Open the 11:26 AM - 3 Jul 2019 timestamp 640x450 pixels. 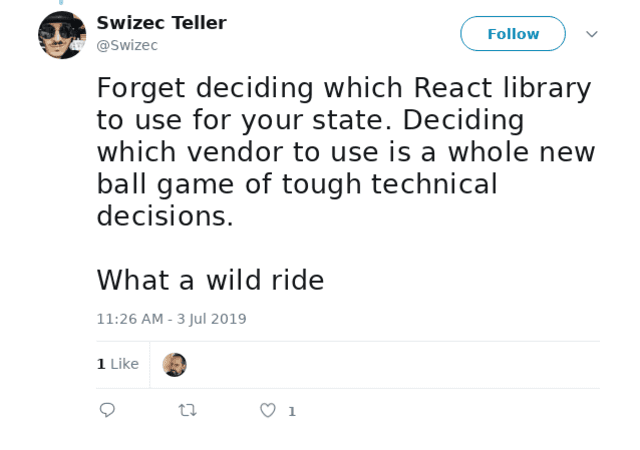171,319
